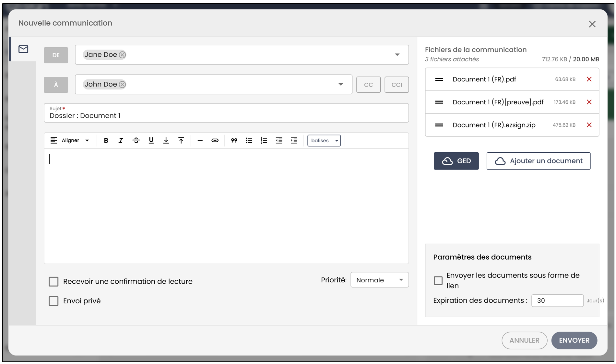Remove Jane Doe from the sender field
This screenshot has height=364, width=616.
(122, 55)
